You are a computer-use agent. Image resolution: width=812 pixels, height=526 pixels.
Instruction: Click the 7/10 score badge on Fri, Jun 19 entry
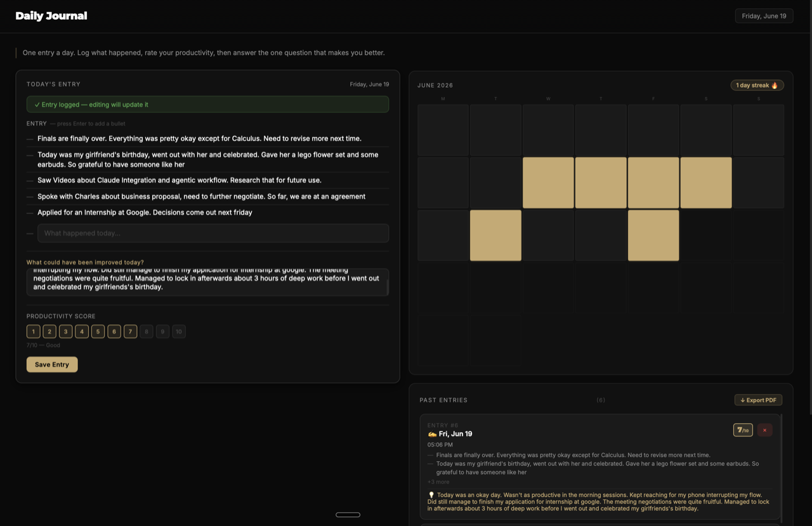(743, 430)
